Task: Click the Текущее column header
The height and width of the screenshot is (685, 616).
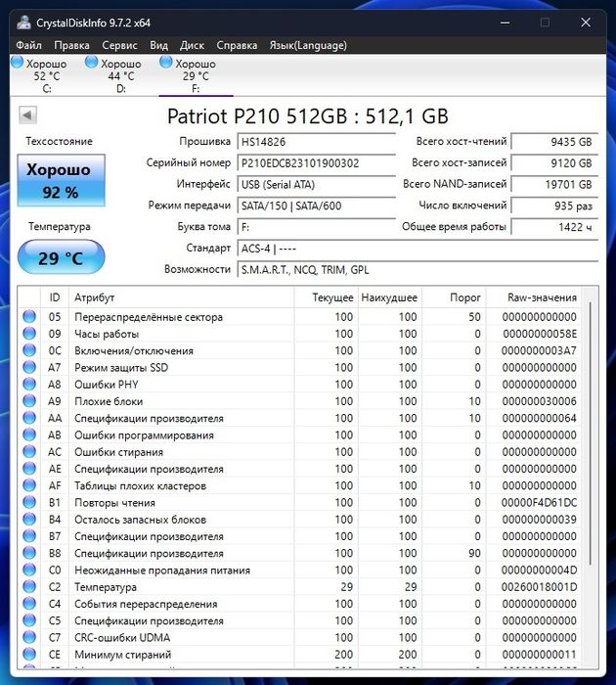Action: tap(327, 297)
